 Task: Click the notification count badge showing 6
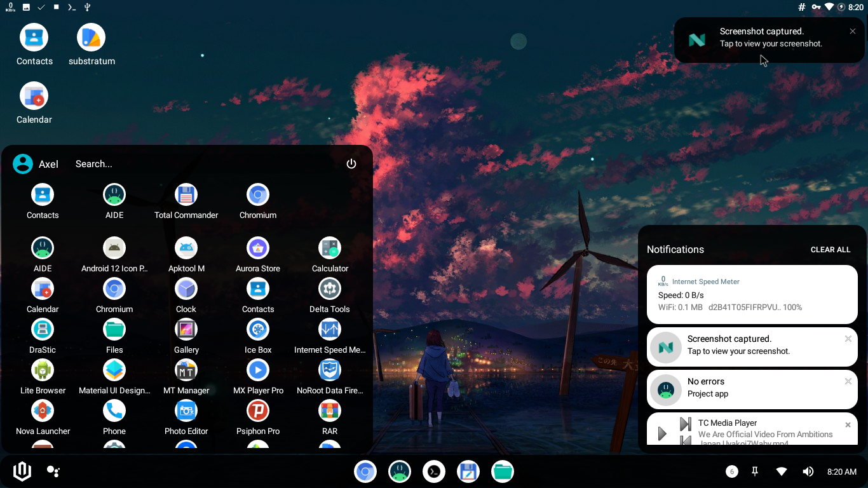732,471
